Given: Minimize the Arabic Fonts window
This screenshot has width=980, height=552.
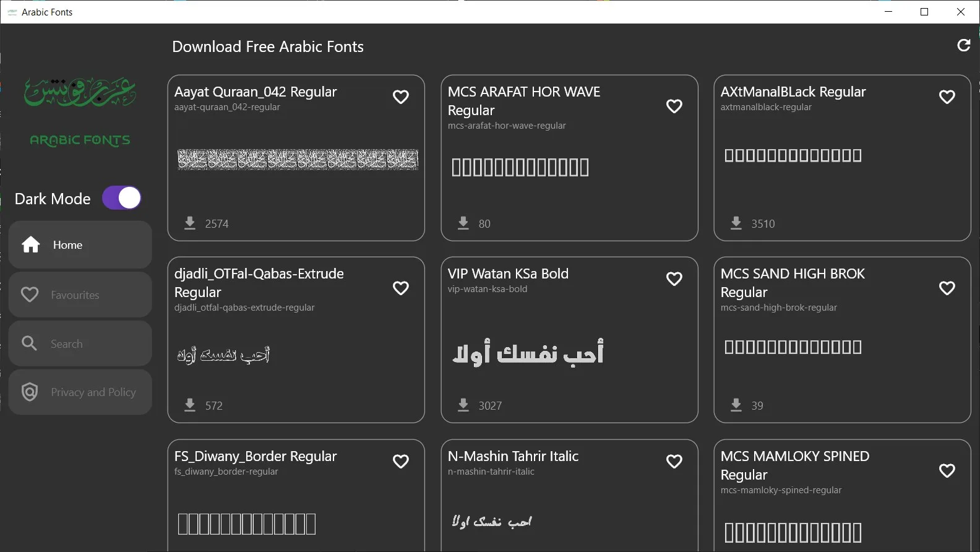Looking at the screenshot, I should [888, 12].
